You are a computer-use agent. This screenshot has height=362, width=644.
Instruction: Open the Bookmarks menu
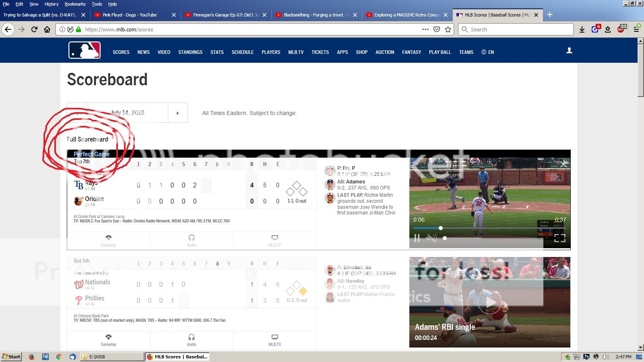[75, 4]
